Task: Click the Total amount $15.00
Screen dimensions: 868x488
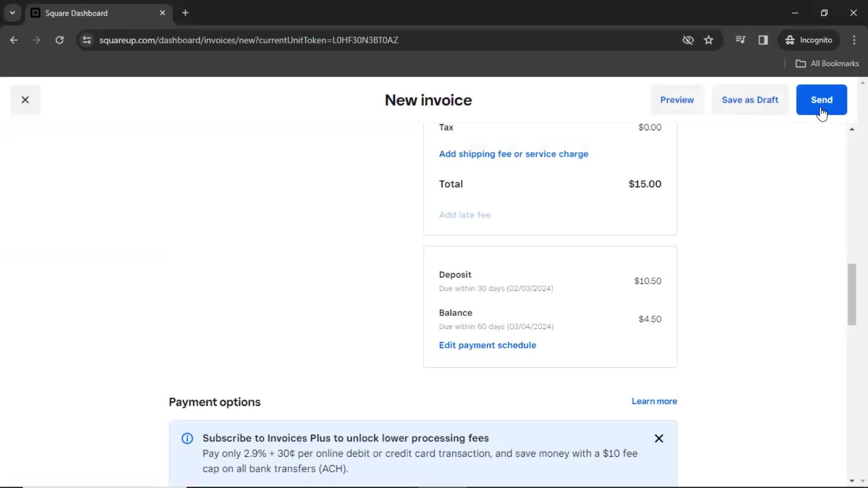Action: [x=645, y=184]
